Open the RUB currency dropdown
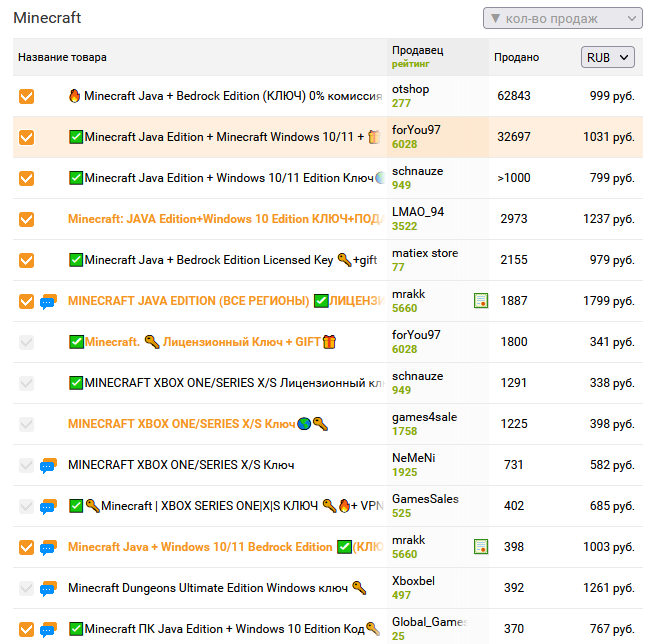661x644 pixels. pos(607,58)
